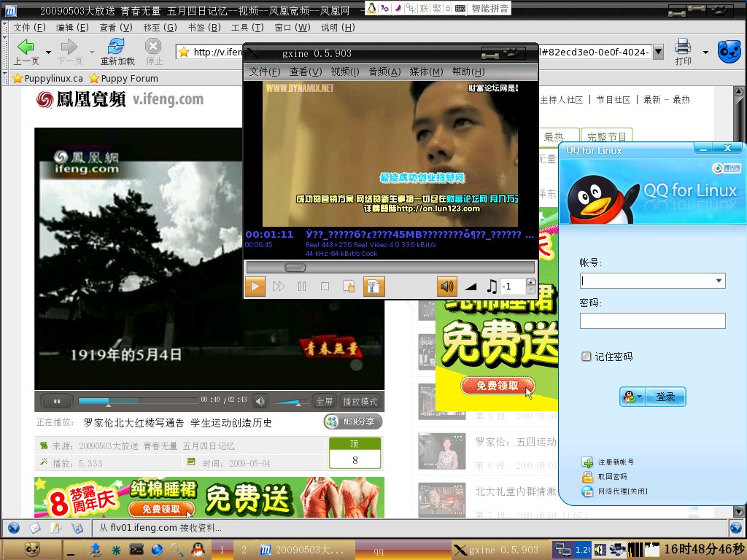Pause playback in gxine
The width and height of the screenshot is (747, 560).
click(302, 287)
